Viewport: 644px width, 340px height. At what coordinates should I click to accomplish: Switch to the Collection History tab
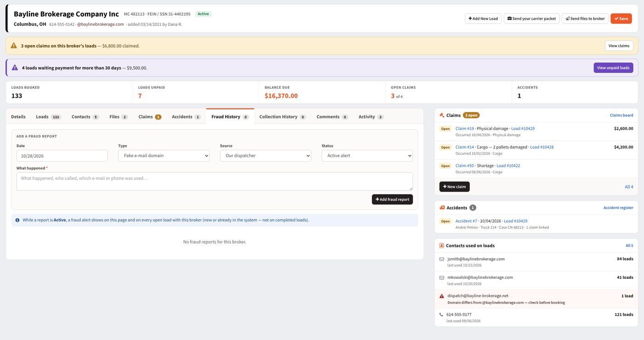tap(282, 117)
